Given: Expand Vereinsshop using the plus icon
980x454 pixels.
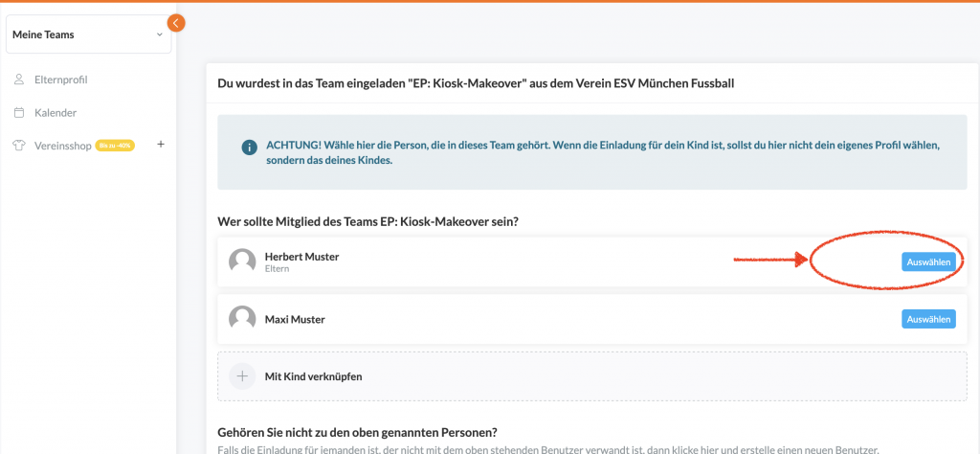Looking at the screenshot, I should [x=160, y=145].
